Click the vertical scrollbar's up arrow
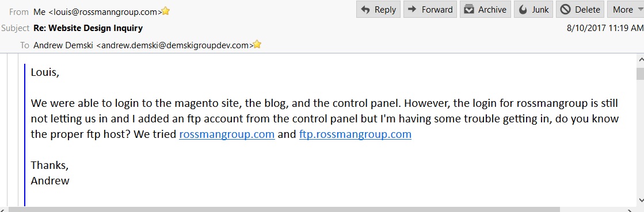 point(640,60)
